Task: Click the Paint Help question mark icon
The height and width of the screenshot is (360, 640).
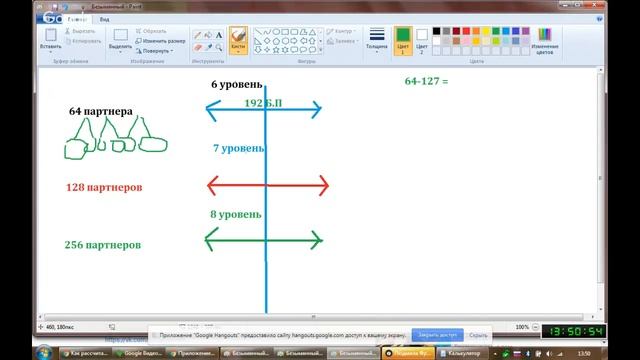Action: pyautogui.click(x=600, y=19)
